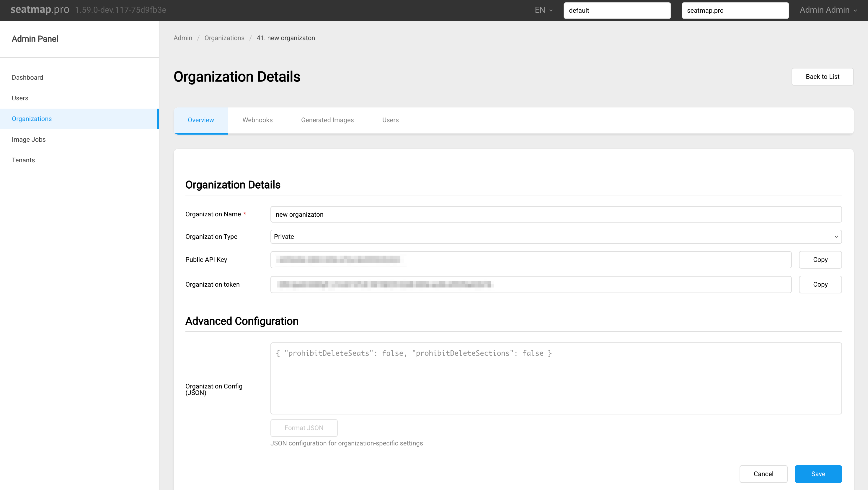This screenshot has width=868, height=490.
Task: Switch to the Generated Images tab
Action: (327, 120)
